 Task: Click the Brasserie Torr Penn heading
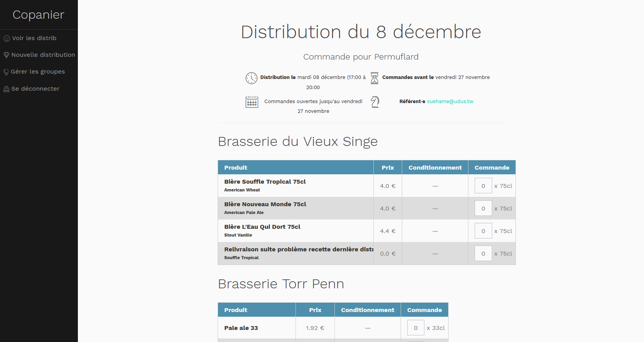(281, 284)
